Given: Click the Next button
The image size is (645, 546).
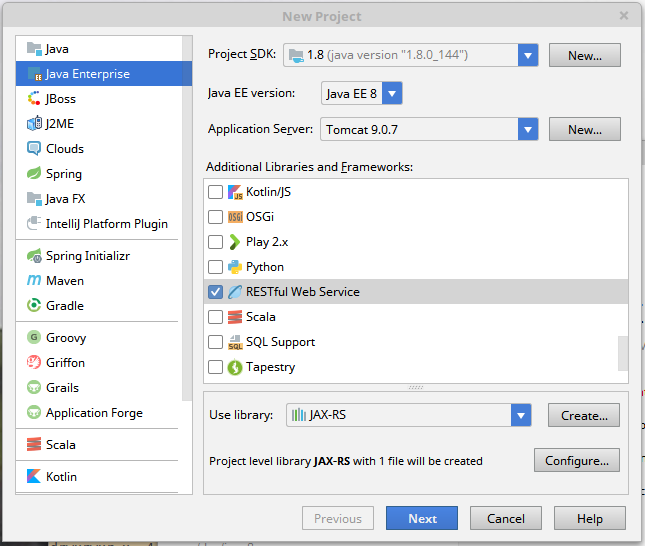Looking at the screenshot, I should coord(422,518).
